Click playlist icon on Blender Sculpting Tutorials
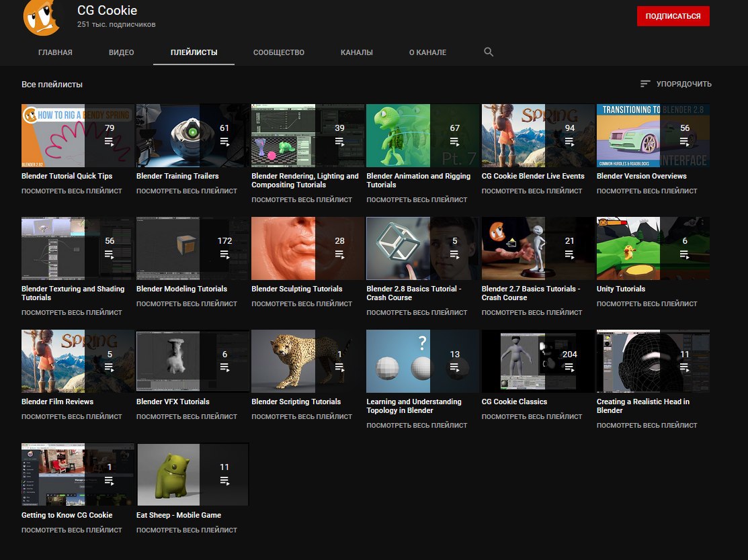 [339, 255]
